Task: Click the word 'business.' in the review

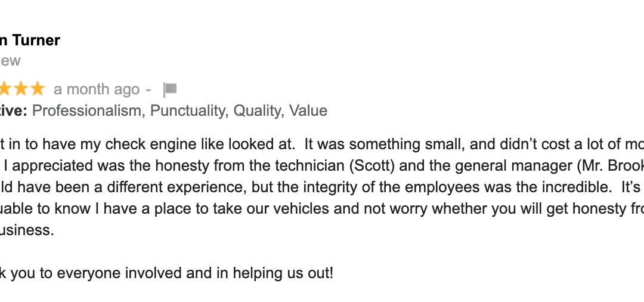Action: (27, 230)
